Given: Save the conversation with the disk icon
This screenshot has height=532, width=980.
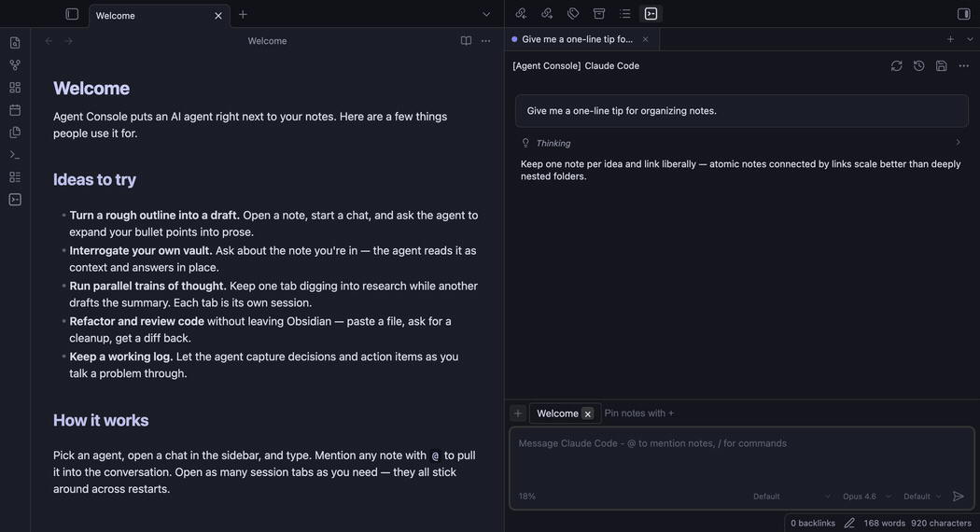Looking at the screenshot, I should click(941, 65).
